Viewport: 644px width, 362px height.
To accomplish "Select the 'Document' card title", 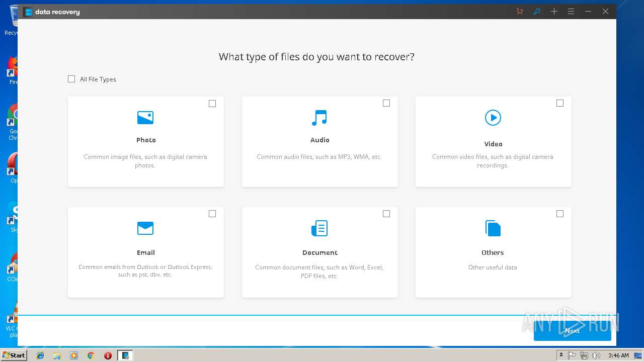I will (x=320, y=252).
